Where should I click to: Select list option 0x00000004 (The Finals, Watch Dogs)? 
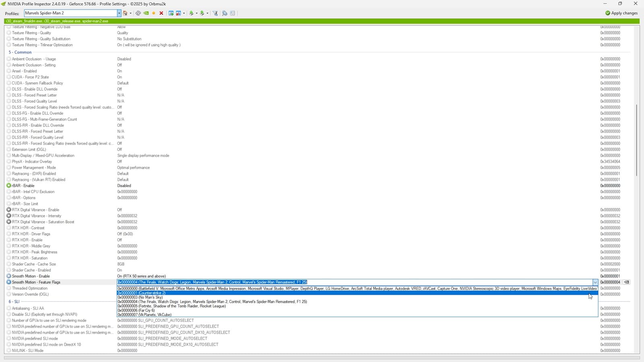[357, 302]
